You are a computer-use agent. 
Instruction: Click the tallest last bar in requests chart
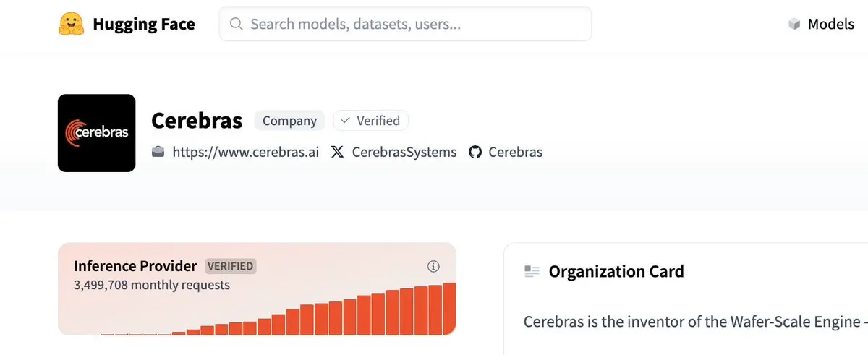click(x=449, y=309)
